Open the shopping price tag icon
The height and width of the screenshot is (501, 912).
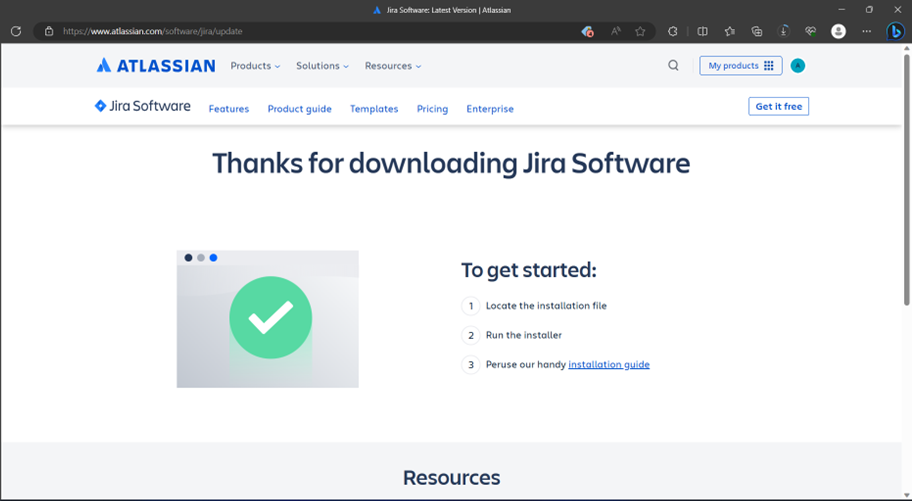tap(587, 31)
